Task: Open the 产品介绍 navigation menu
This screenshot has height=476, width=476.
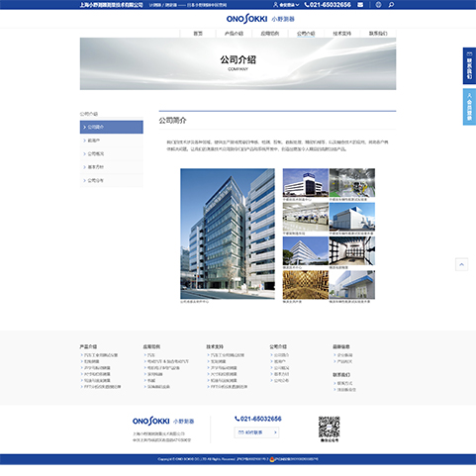Action: tap(234, 34)
